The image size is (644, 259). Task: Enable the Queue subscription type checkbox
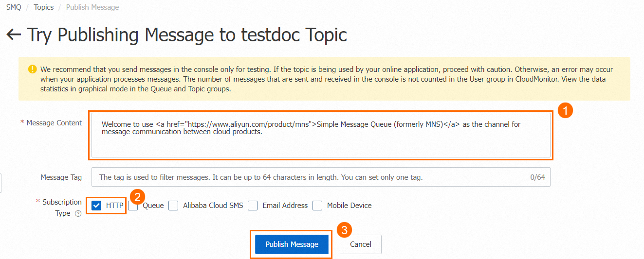[x=133, y=206]
